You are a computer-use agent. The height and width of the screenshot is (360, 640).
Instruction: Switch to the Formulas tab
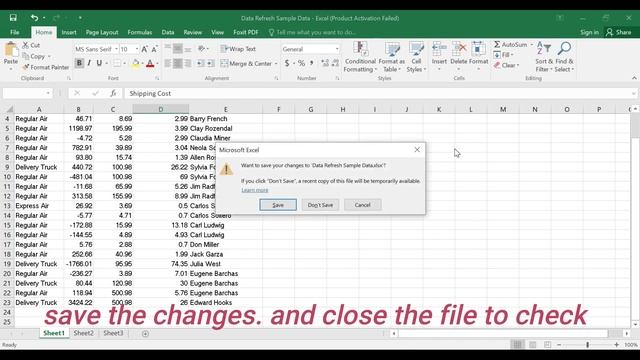click(140, 32)
